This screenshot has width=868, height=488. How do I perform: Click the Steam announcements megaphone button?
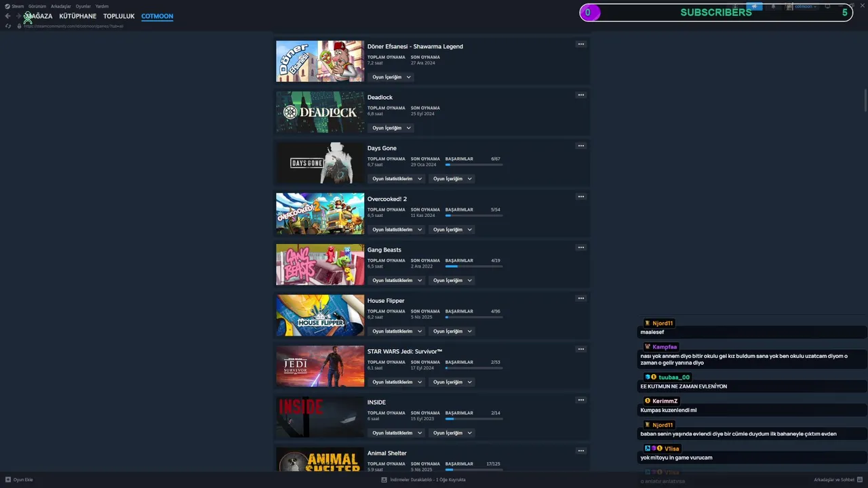click(x=754, y=6)
